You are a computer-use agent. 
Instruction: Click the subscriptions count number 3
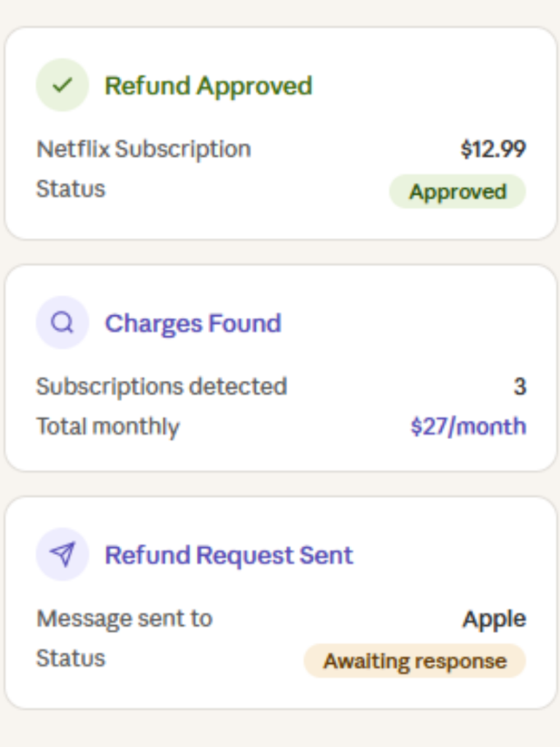coord(519,387)
